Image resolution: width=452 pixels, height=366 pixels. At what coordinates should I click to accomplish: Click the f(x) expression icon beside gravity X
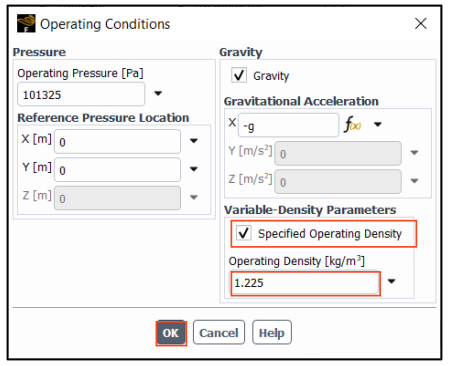click(x=352, y=124)
